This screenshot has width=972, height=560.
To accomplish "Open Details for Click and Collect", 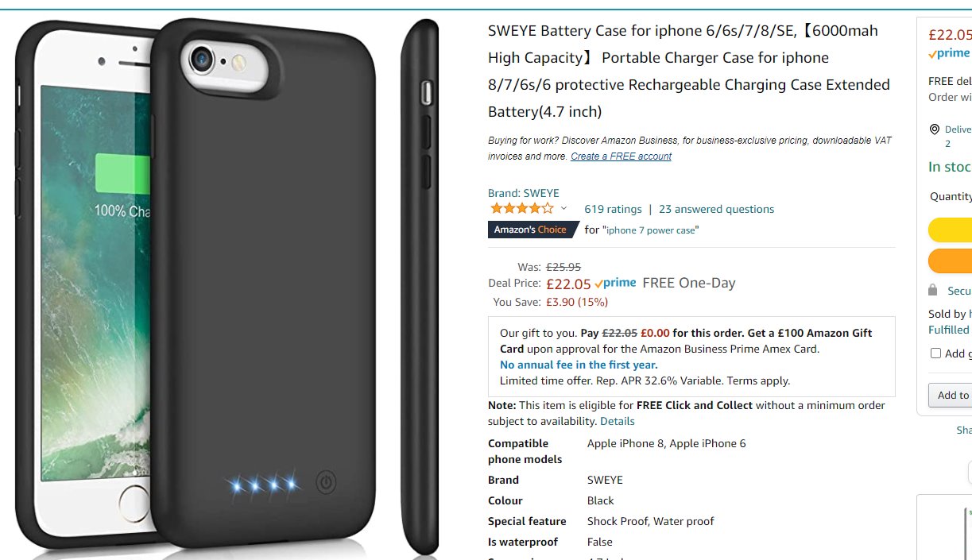I will 618,421.
